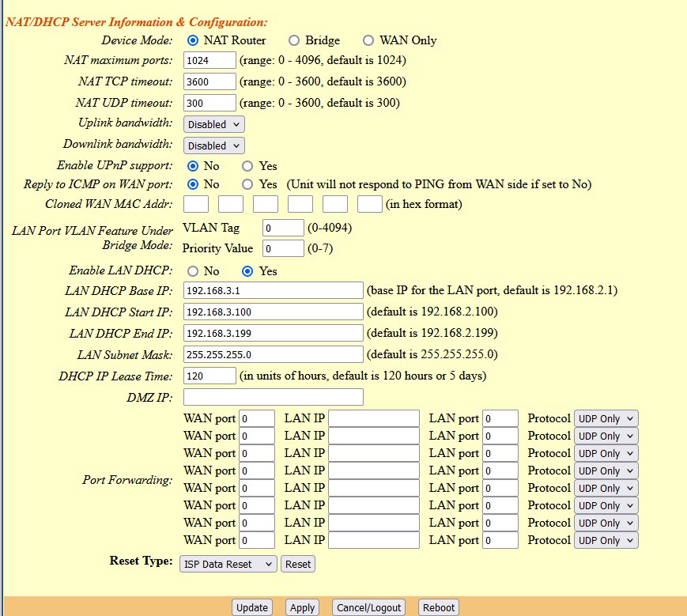Viewport: 687px width, 616px height.
Task: Set Enable LAN DHCP to Yes
Action: point(247,271)
